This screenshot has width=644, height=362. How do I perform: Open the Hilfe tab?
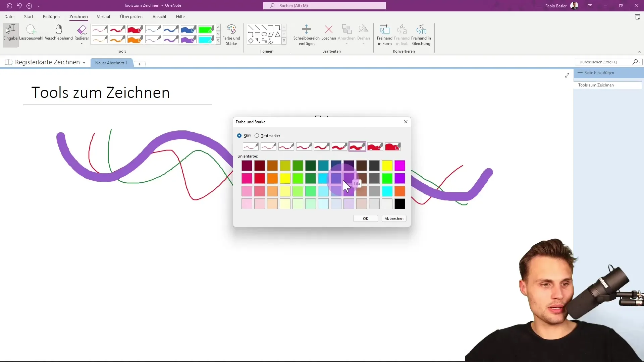pyautogui.click(x=180, y=16)
